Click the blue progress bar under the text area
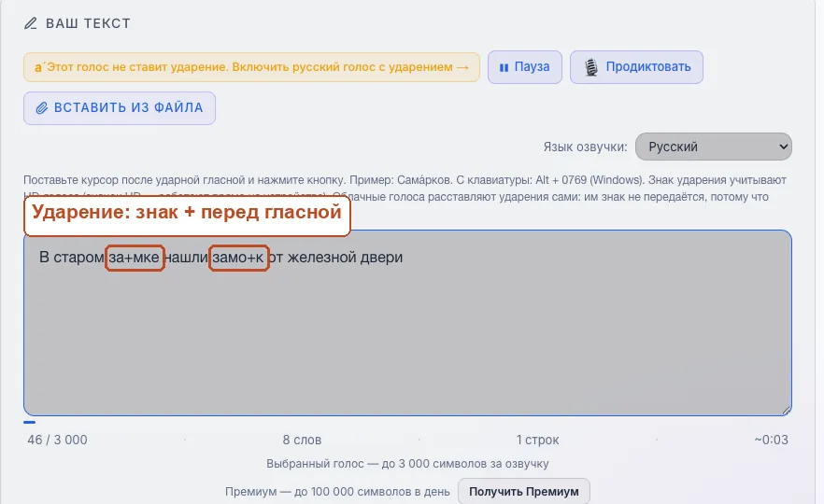 tap(30, 422)
